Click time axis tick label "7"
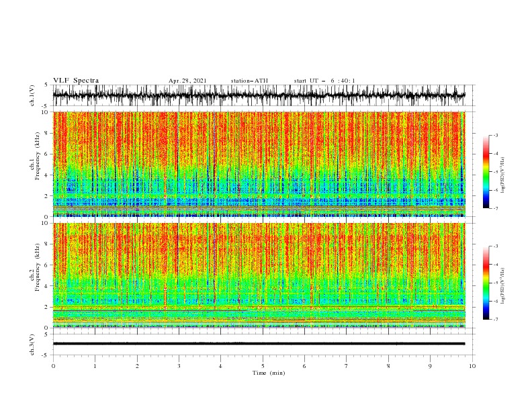 (347, 366)
